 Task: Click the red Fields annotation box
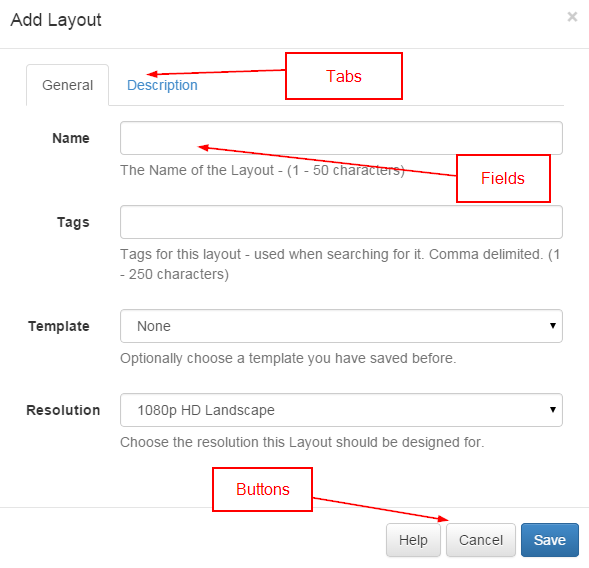click(x=503, y=178)
